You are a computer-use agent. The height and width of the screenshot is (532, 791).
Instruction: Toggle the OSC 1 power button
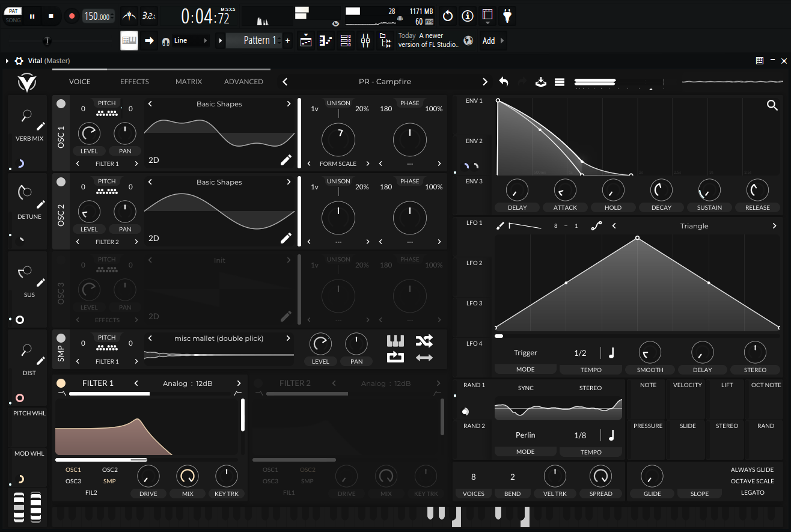(61, 103)
